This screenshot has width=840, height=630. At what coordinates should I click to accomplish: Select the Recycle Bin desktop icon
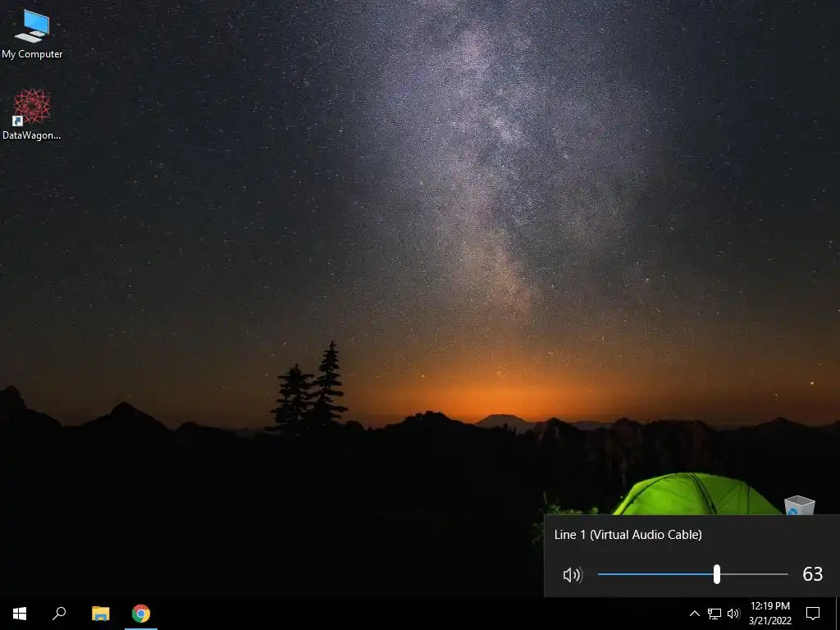tap(799, 505)
